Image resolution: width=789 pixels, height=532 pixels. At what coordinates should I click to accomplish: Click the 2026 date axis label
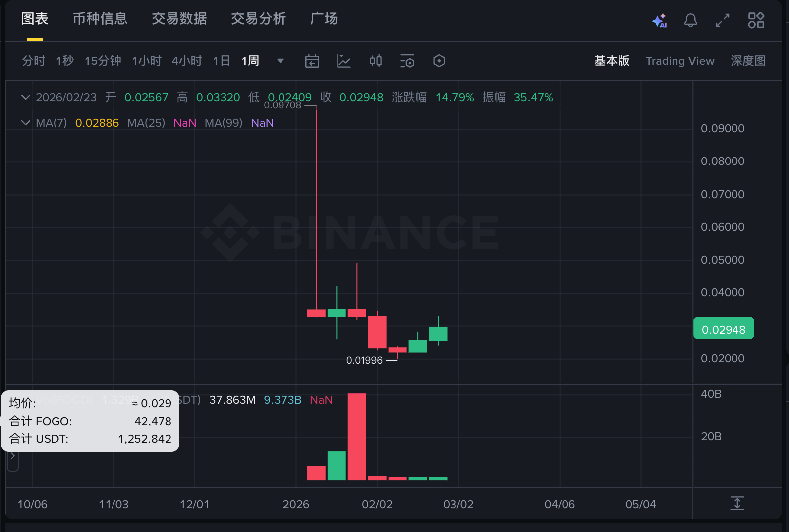coord(296,504)
